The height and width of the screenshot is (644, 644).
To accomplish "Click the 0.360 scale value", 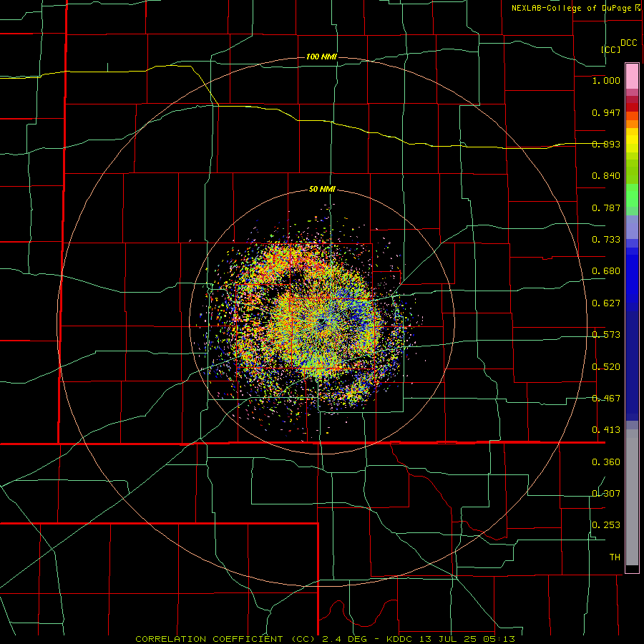I will pyautogui.click(x=606, y=462).
